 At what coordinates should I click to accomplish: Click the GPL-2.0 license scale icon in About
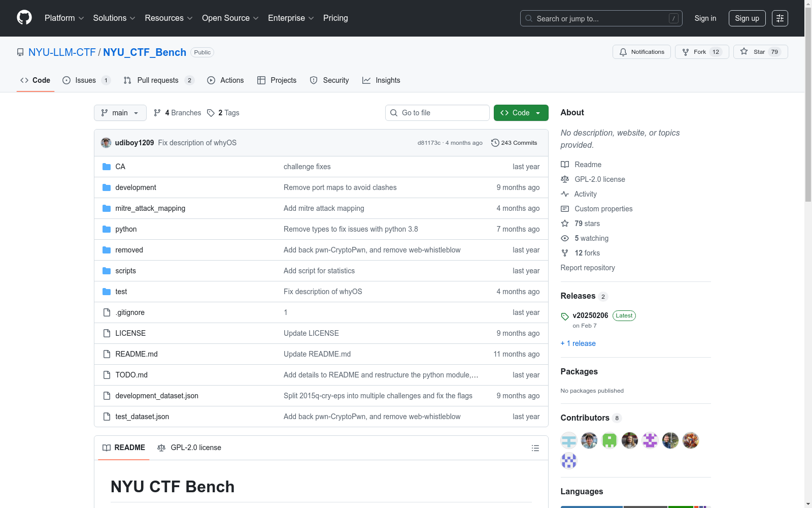[x=565, y=179]
